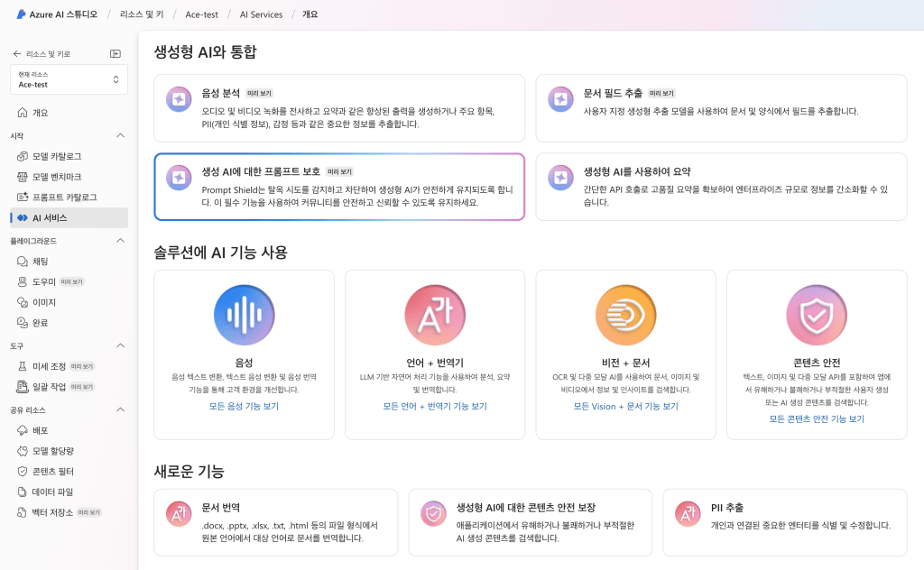This screenshot has width=924, height=570.
Task: Click the 비전 + 문서 eye icon
Action: [x=625, y=316]
